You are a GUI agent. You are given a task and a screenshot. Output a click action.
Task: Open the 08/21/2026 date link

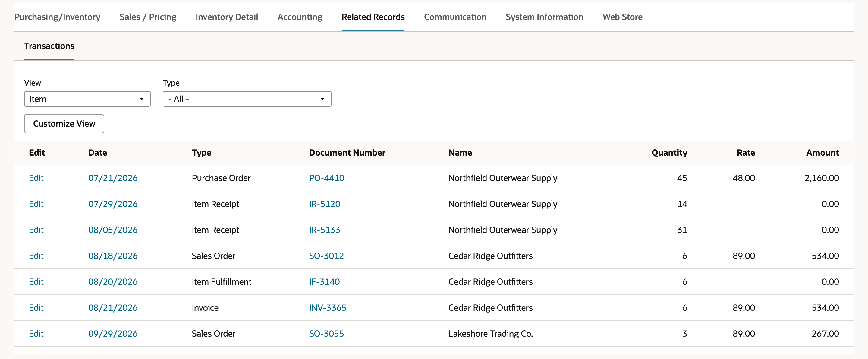coord(113,308)
